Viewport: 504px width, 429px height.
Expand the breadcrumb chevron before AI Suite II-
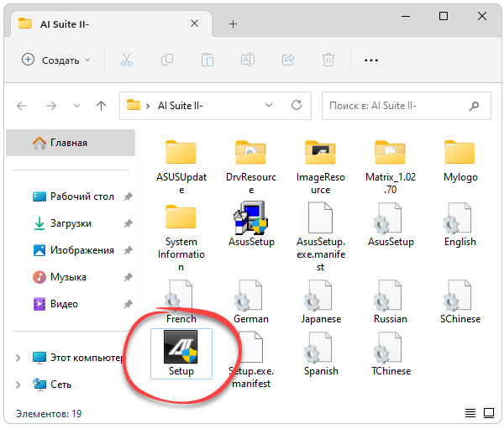pyautogui.click(x=148, y=106)
